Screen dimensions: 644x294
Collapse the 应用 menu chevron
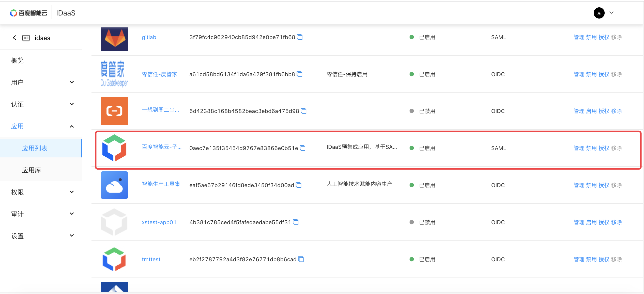pyautogui.click(x=72, y=126)
